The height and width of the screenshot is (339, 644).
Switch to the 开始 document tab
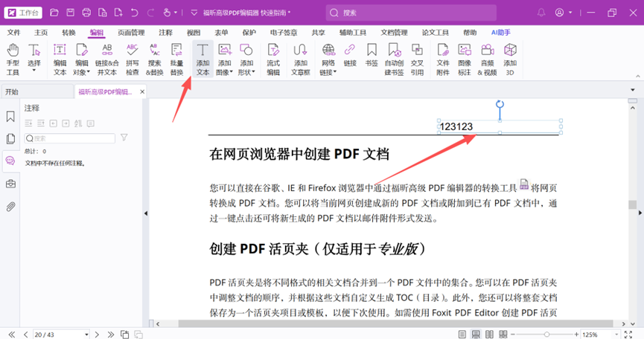click(12, 91)
